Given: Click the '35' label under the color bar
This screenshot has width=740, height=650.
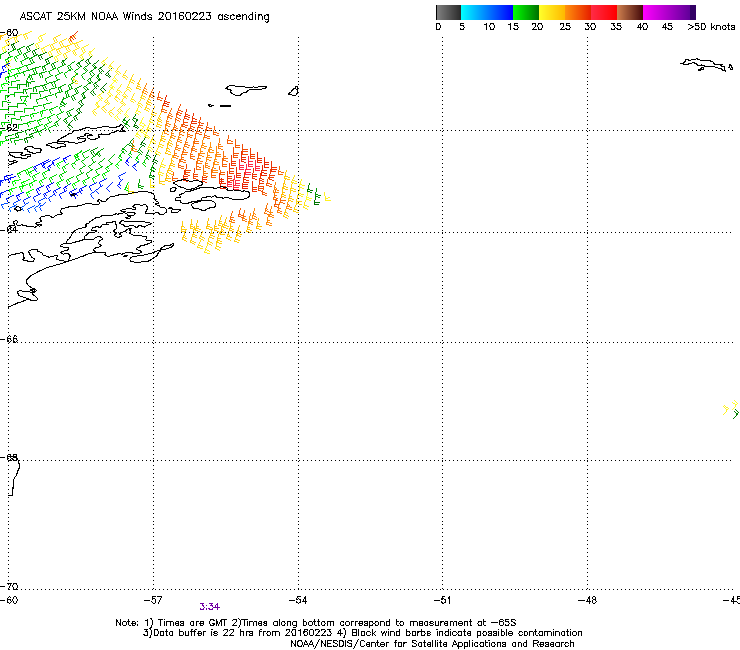Looking at the screenshot, I should (x=616, y=27).
